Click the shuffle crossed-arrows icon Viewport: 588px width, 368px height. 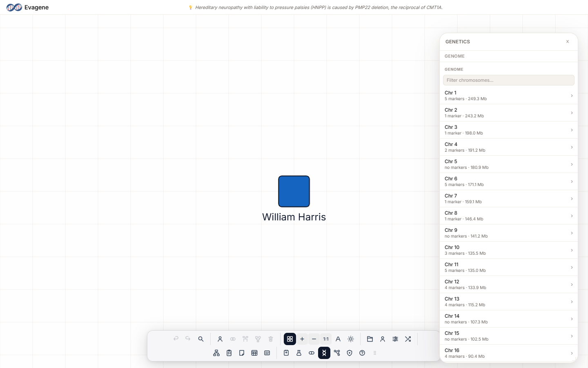tap(408, 339)
